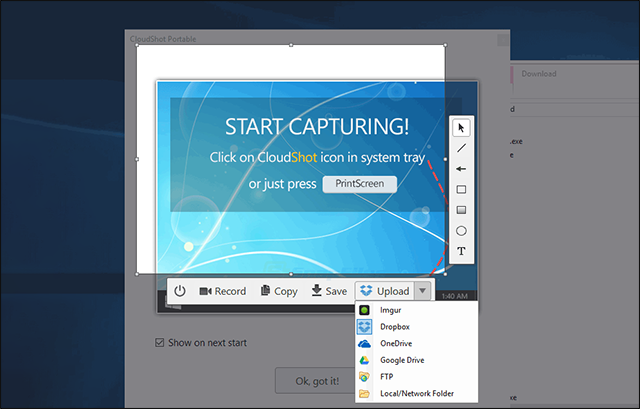Select the Arrow drawing tool
The height and width of the screenshot is (409, 640).
(x=461, y=169)
